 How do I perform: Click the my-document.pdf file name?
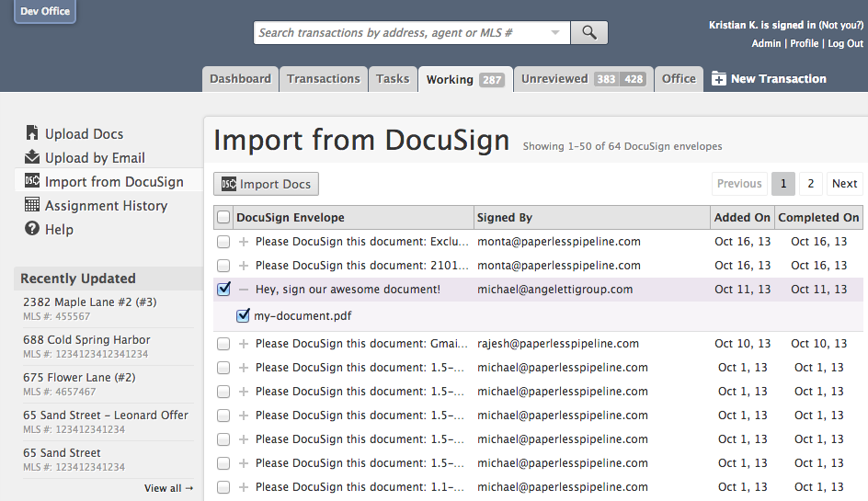point(303,316)
